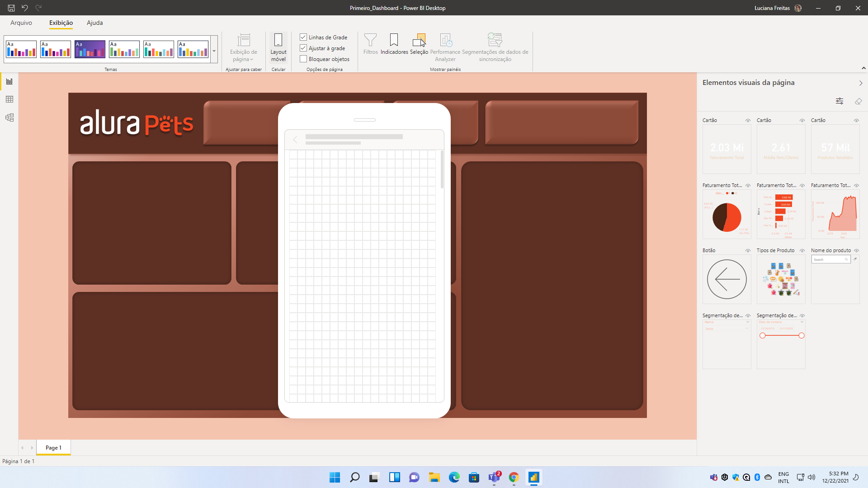The image size is (868, 488).
Task: Select Exibição ribbon tab
Action: [x=61, y=23]
